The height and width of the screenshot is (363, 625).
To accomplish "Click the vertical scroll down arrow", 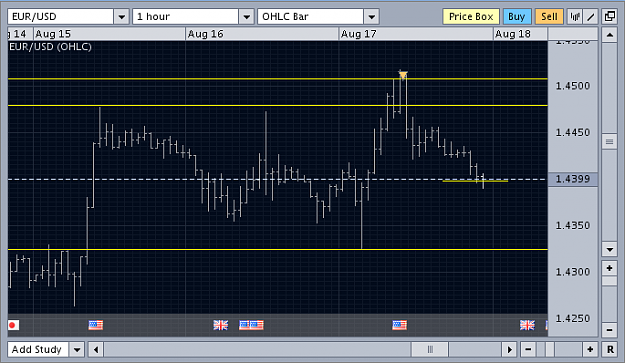I will pos(609,249).
